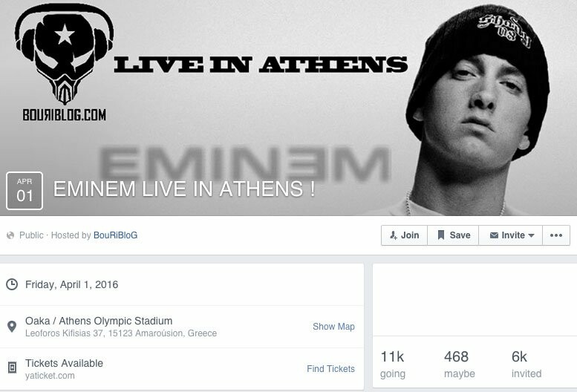Viewport: 577px width, 392px height.
Task: Save this event with the bookmark button
Action: pos(453,235)
